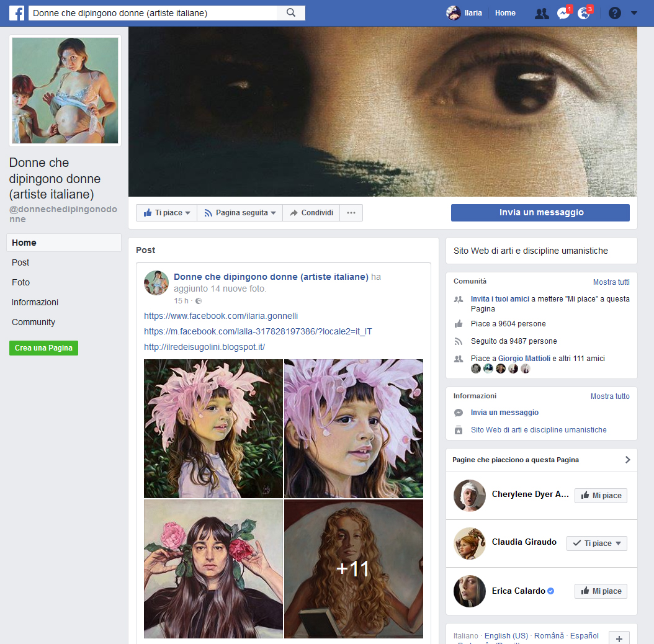This screenshot has width=654, height=644.
Task: Open Messenger messages icon
Action: pos(563,14)
